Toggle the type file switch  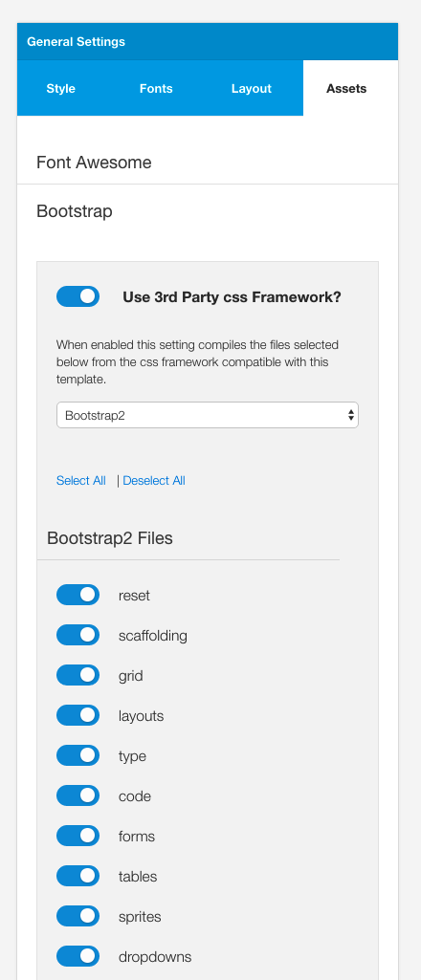pos(78,755)
